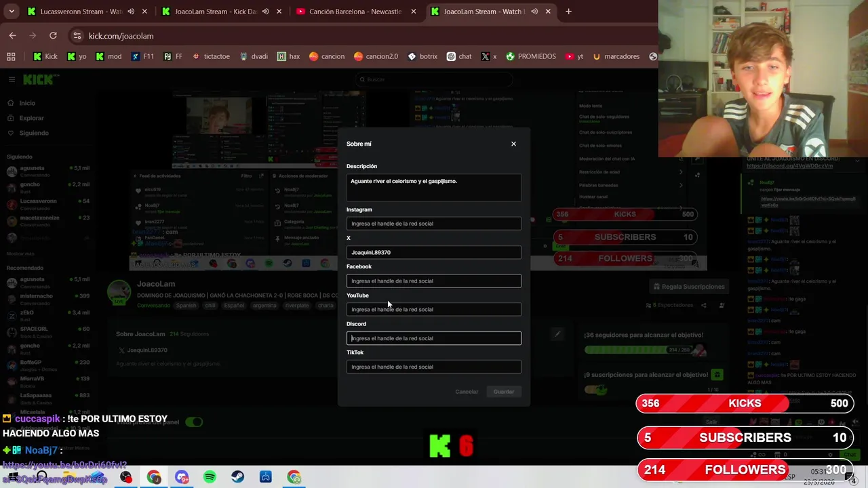Mute the JoacoLam Stream Kick Dashboard tab audio

(265, 12)
